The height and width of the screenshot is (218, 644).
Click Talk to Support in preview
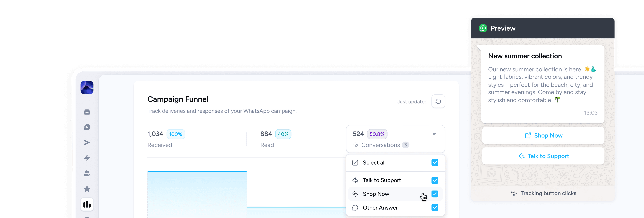(x=543, y=156)
